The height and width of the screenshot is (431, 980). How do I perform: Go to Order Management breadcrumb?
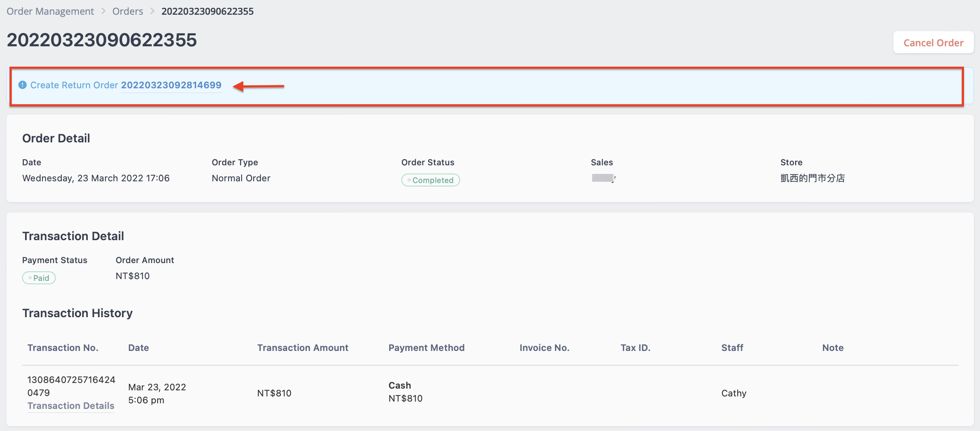coord(50,11)
